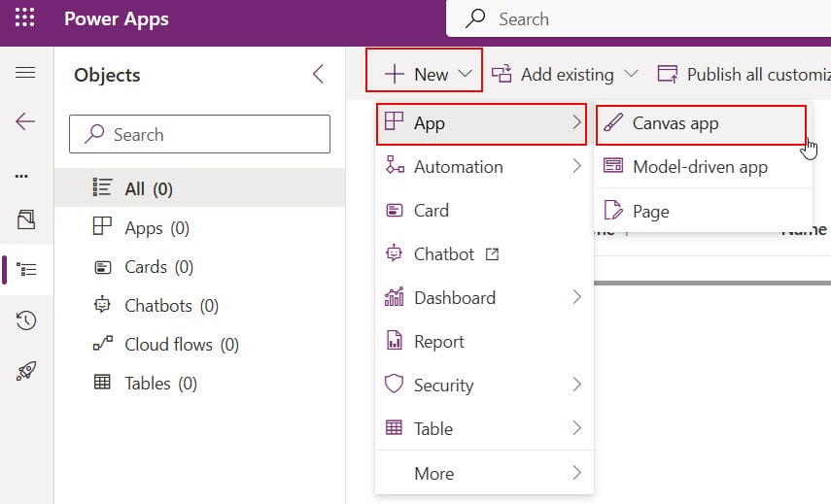Viewport: 831px width, 504px height.
Task: Click the Objects panel search field
Action: click(x=199, y=134)
